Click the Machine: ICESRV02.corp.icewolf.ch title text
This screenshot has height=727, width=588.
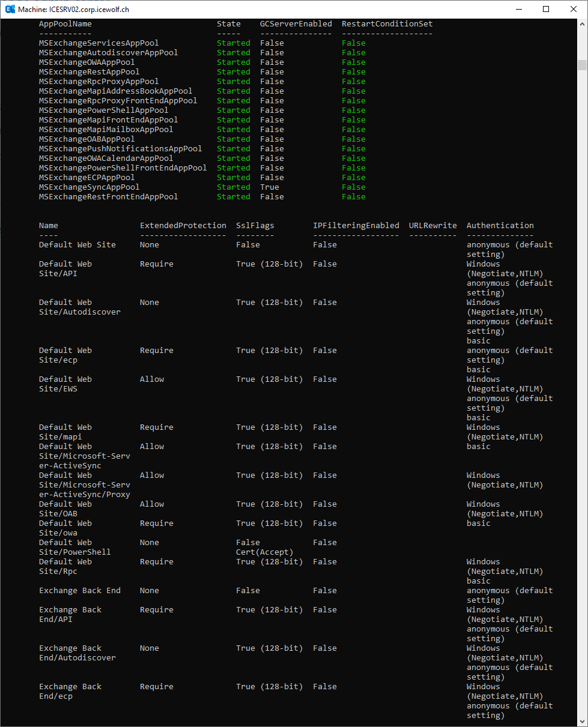[73, 10]
